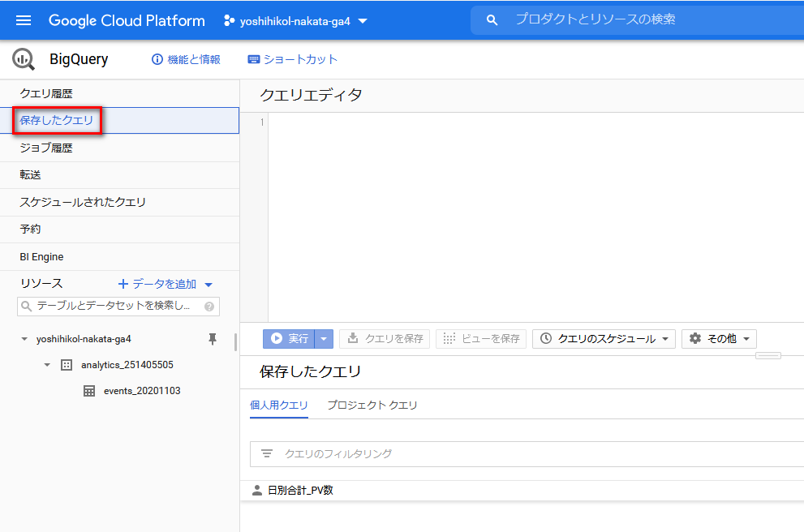The image size is (804, 532).
Task: Click the editor pane resize handle
Action: [768, 356]
